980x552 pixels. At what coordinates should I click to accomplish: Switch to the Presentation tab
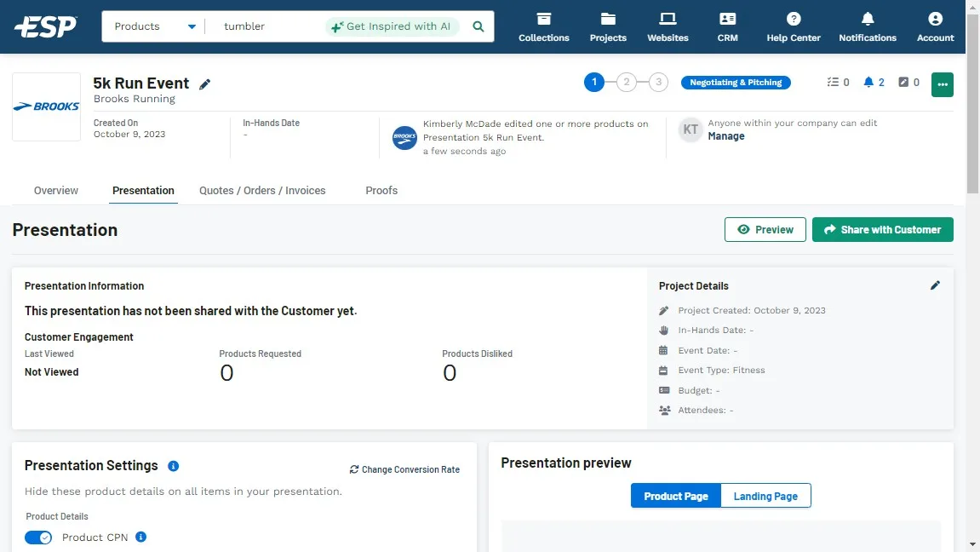click(x=143, y=191)
